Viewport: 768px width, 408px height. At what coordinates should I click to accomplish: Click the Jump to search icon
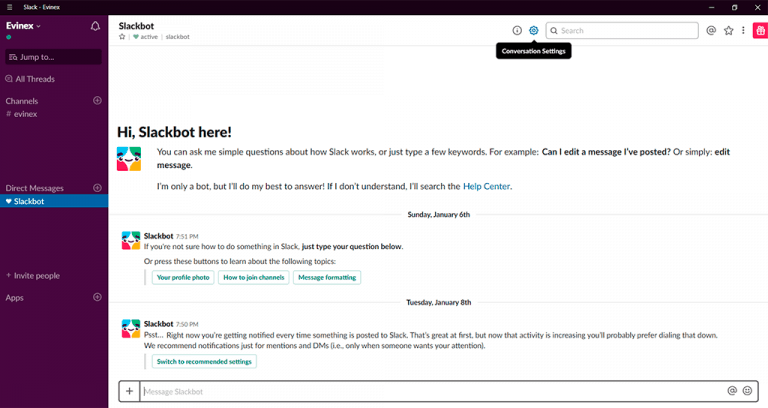coord(13,57)
